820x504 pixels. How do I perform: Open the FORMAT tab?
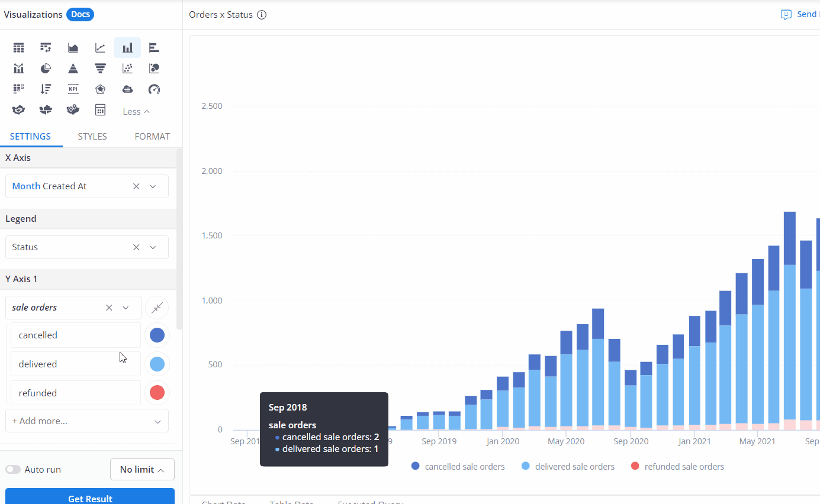[152, 137]
